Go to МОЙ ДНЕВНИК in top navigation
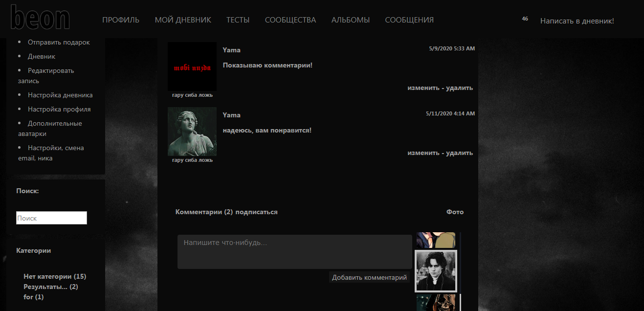 [183, 20]
